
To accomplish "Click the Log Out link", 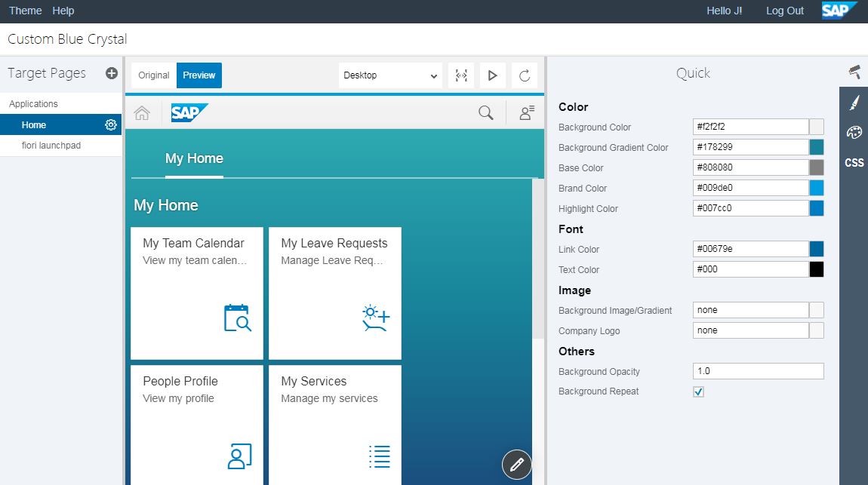I will (x=784, y=11).
